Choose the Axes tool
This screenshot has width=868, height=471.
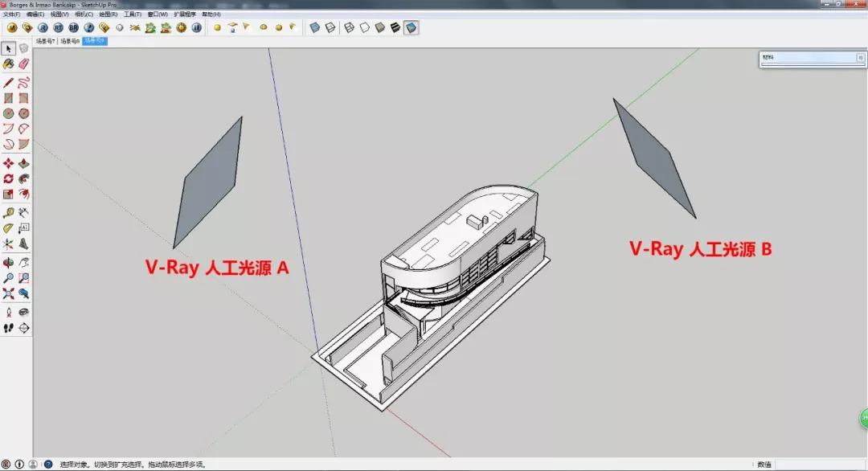click(x=8, y=244)
